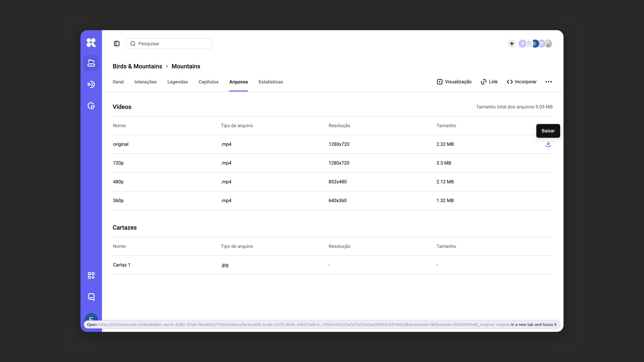Click the Tamanho total dos arquivos text

[514, 107]
